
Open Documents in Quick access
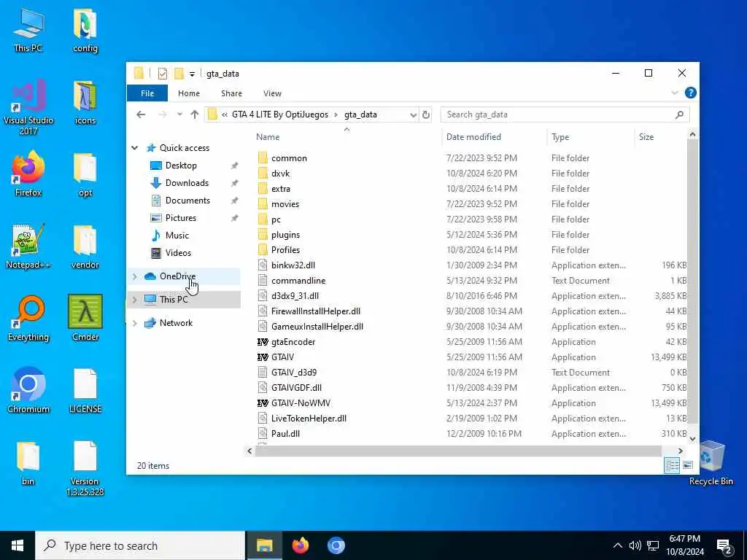187,201
